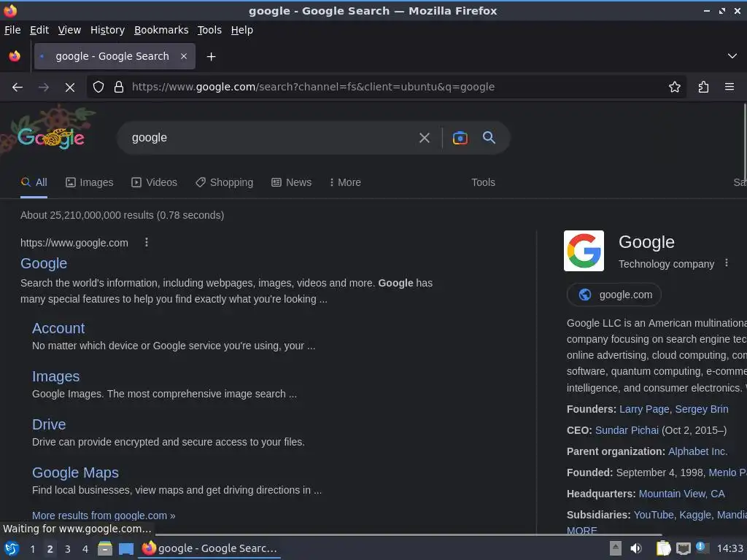Open the Google main result title
This screenshot has width=747, height=560.
(x=44, y=263)
